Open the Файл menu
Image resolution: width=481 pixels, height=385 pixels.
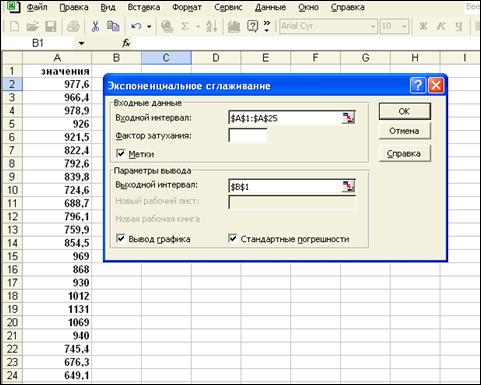point(37,7)
